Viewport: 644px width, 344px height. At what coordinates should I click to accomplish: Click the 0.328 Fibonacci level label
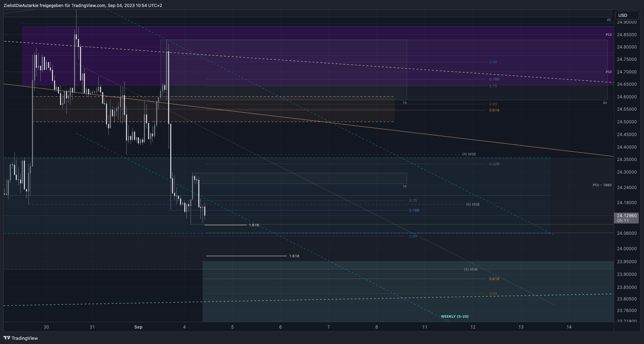(494, 164)
